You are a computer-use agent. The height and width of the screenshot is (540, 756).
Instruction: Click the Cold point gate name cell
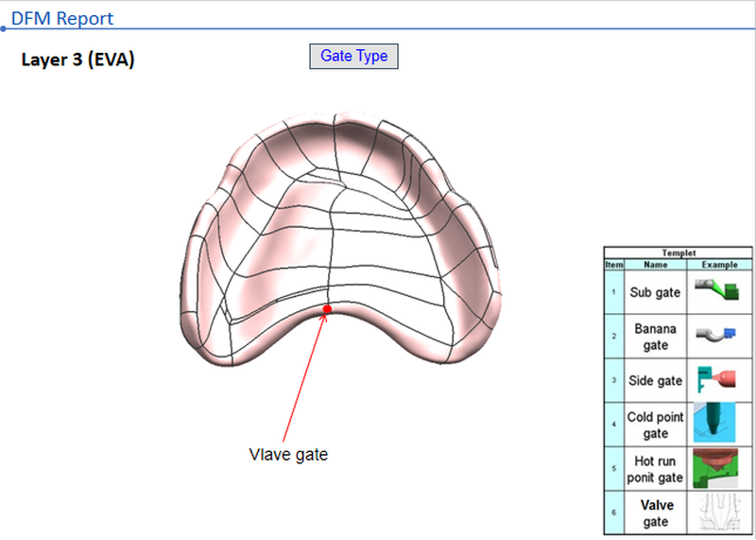(655, 425)
